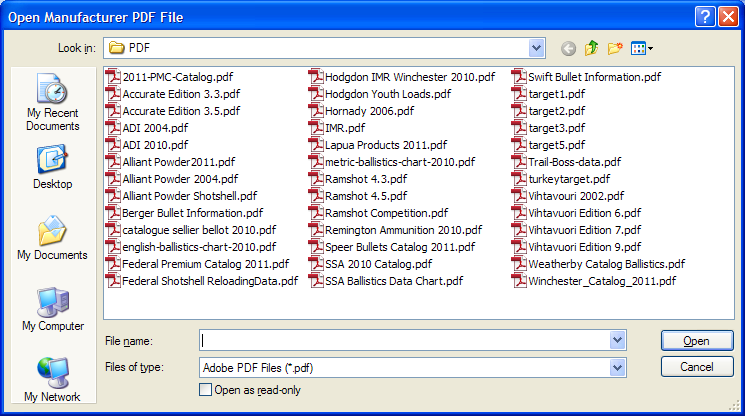745x416 pixels.
Task: Select the Winchester_Catalog_2011.pdf file
Action: point(601,281)
